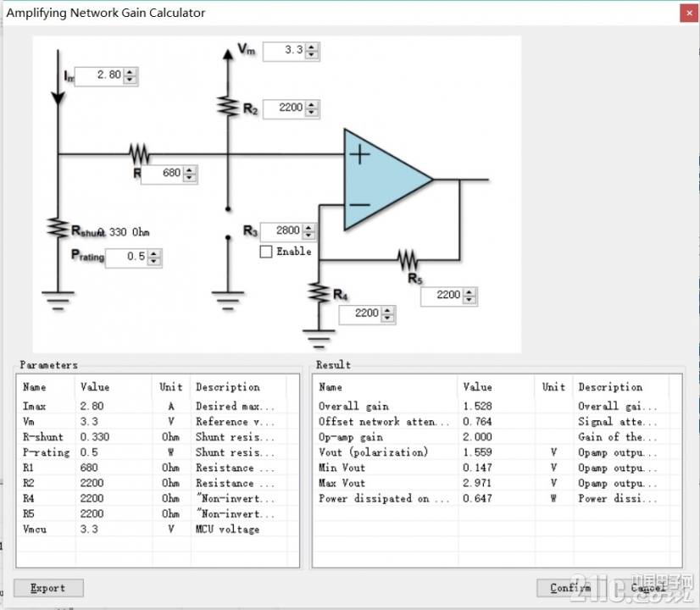Select the R1 row in Parameters table
This screenshot has height=610, width=700.
click(158, 468)
